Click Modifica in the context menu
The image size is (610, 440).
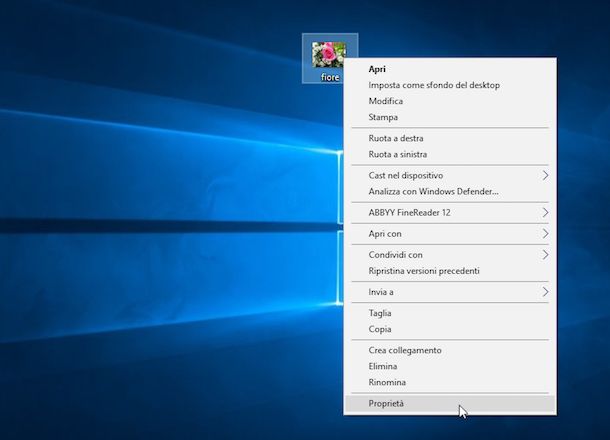coord(386,101)
